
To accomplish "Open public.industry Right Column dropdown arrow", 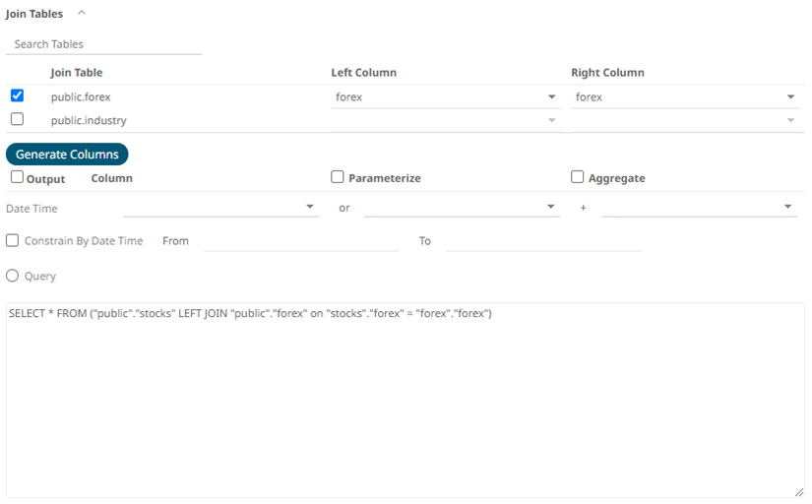I will tap(790, 121).
